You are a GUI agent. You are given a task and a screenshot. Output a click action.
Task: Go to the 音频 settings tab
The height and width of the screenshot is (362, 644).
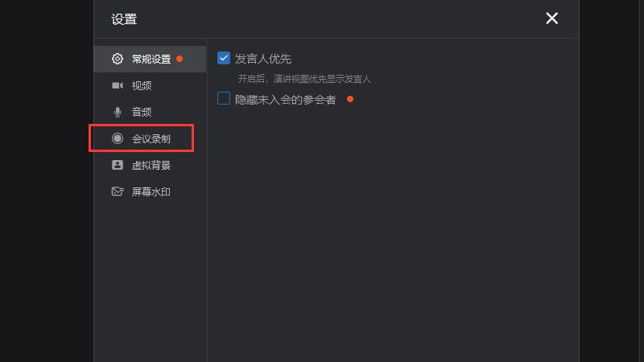pos(142,112)
